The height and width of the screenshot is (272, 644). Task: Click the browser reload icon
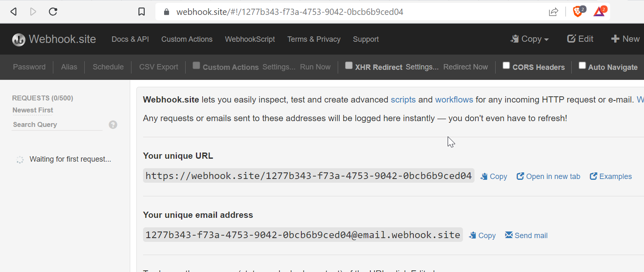[x=53, y=12]
